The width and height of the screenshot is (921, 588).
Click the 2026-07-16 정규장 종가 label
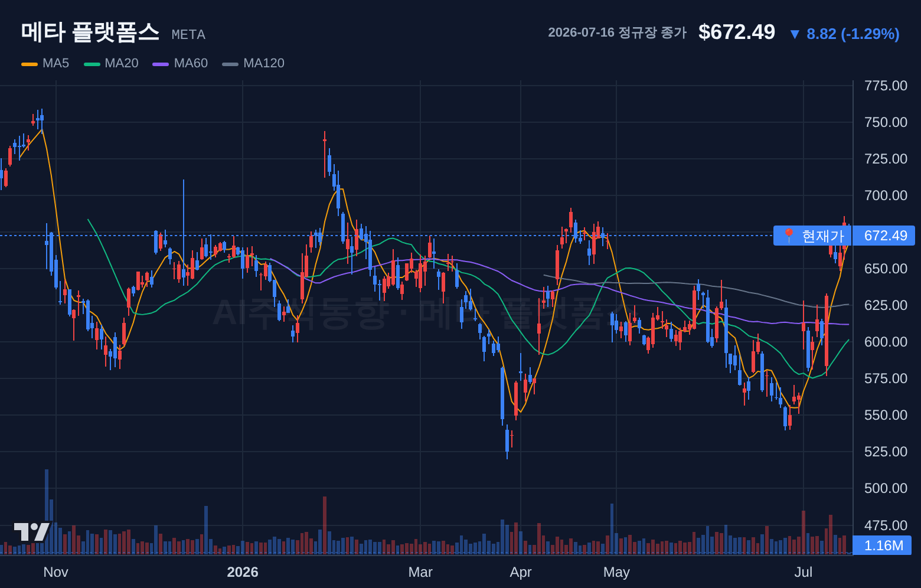tap(617, 32)
